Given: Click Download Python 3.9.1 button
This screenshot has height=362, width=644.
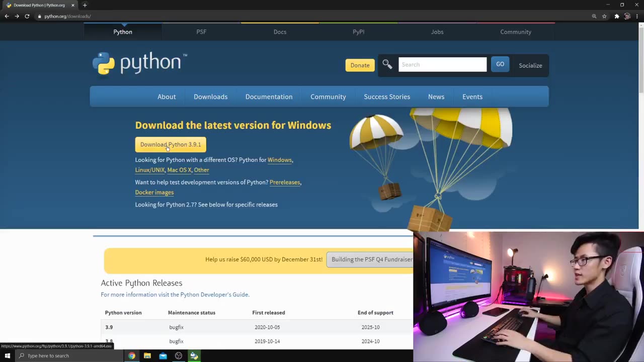Looking at the screenshot, I should (171, 144).
